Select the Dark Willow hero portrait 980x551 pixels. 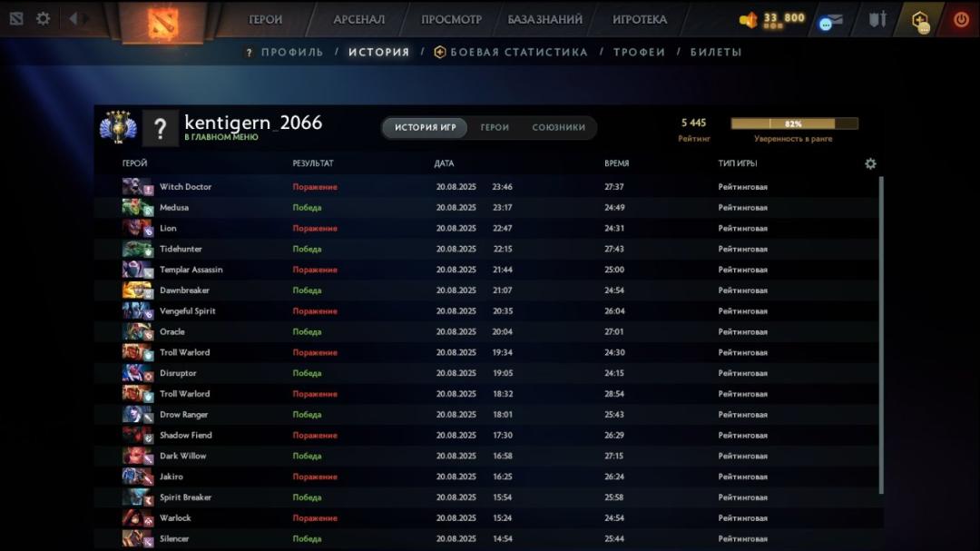click(x=138, y=456)
